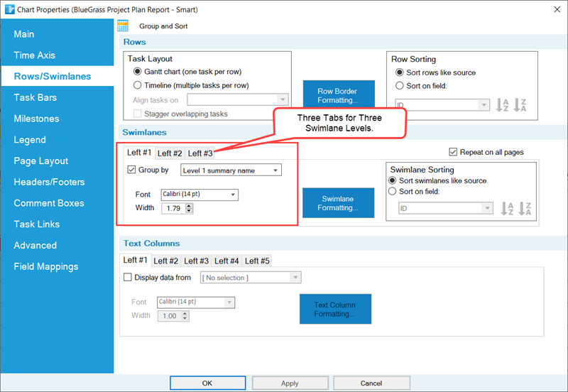Select Swimlane Sorting Sort on field option
The height and width of the screenshot is (392, 568).
click(393, 191)
